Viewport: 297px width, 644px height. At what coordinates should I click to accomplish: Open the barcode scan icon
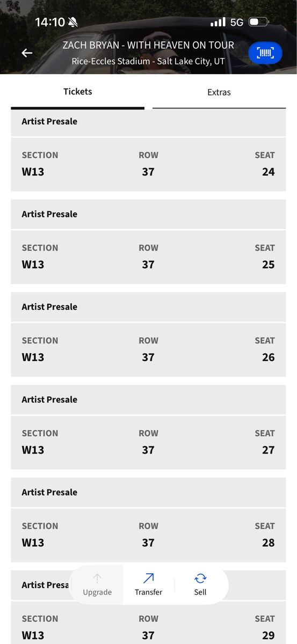[265, 53]
